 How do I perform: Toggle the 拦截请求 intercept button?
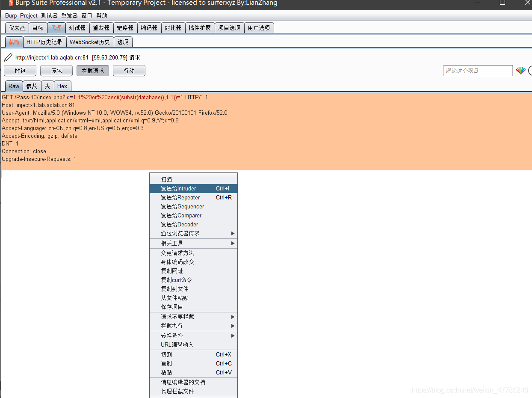(x=93, y=71)
